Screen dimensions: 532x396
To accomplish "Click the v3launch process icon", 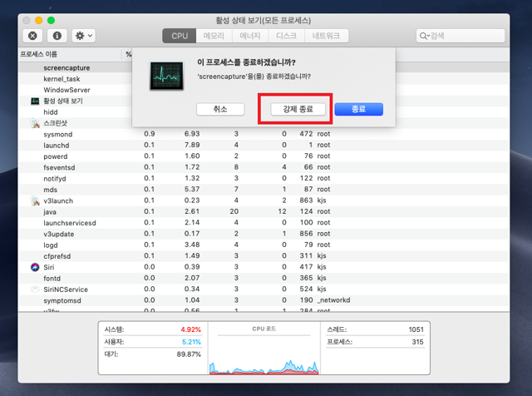I will pyautogui.click(x=35, y=200).
